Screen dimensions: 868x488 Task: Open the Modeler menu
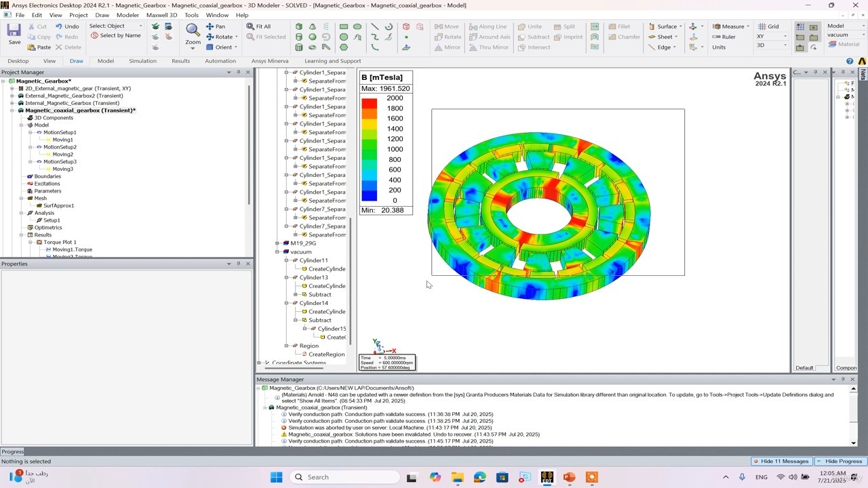127,15
